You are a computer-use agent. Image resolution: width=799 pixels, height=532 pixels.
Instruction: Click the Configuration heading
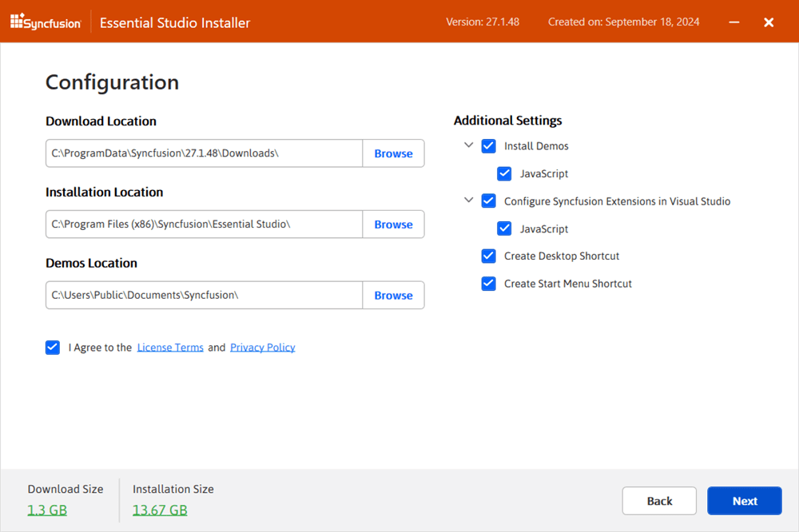pyautogui.click(x=112, y=82)
